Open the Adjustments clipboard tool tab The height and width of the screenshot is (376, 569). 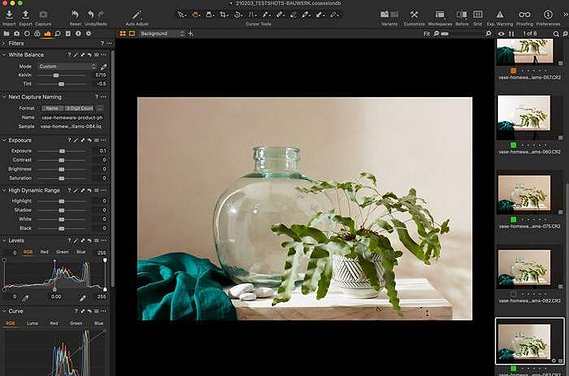(x=68, y=33)
